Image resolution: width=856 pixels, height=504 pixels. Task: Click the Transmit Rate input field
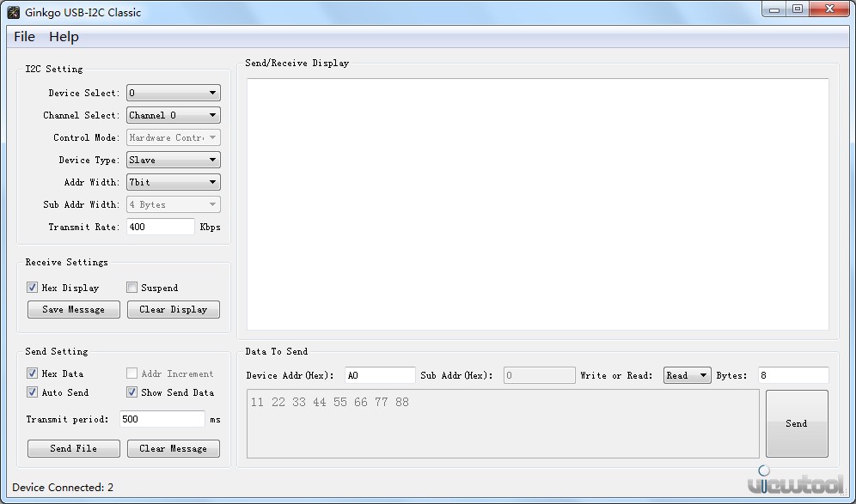161,227
